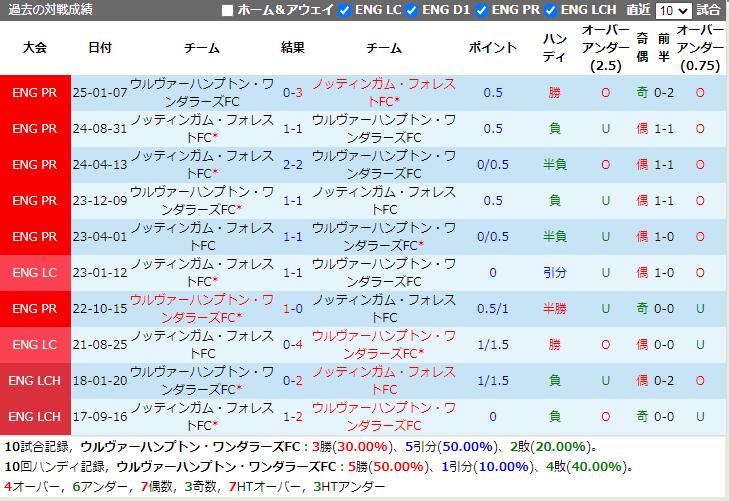This screenshot has width=729, height=501.
Task: Click the ENG LCH badge on 17-09-16
Action: tap(35, 417)
